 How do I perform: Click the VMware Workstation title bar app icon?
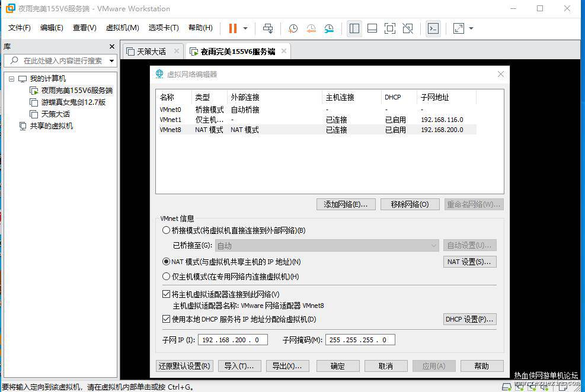tap(11, 8)
